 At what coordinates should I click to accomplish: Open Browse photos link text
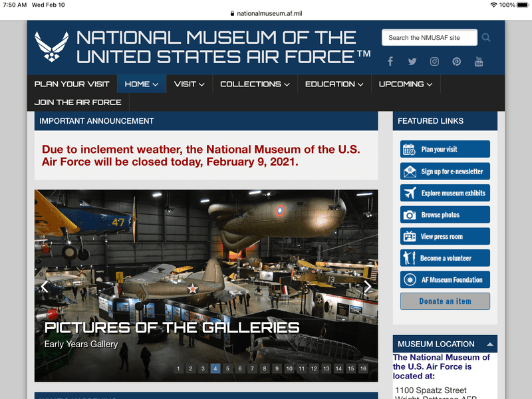pos(440,215)
